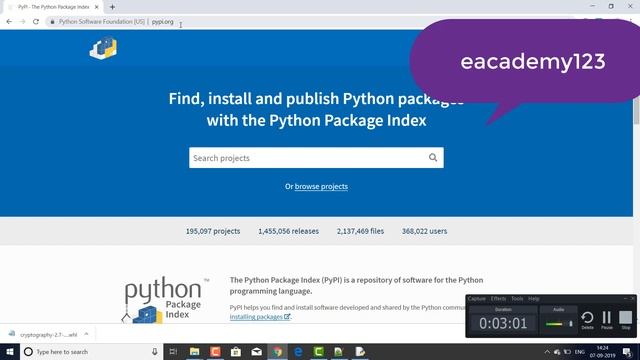Viewport: 640px width, 360px height.
Task: Expand the cryptography download options chevron
Action: 86,334
